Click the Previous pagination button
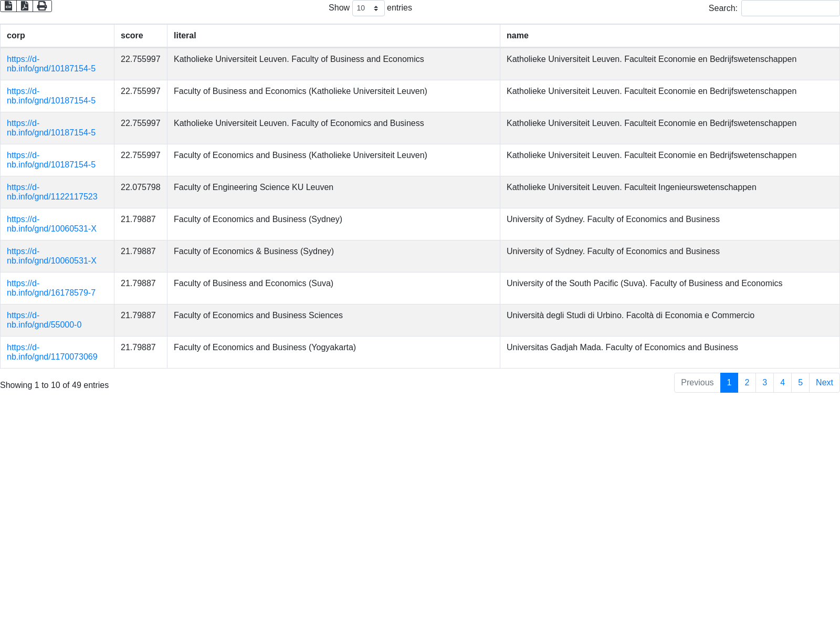 (697, 383)
